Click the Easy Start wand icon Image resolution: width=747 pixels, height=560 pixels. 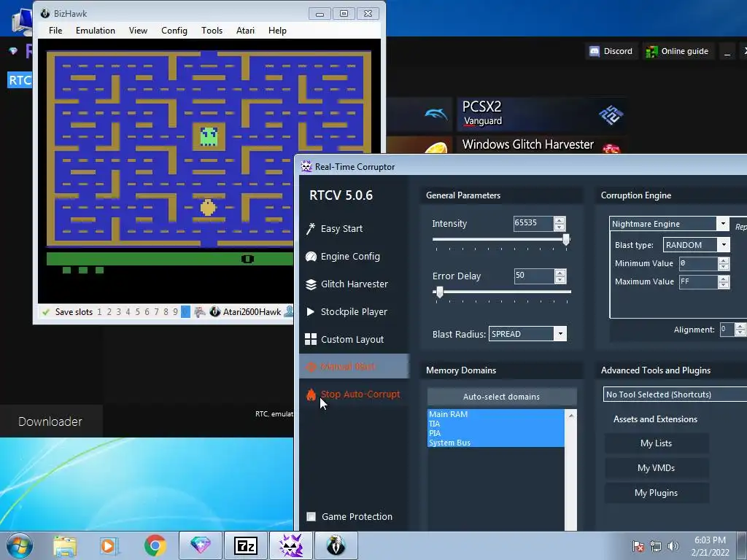(311, 229)
